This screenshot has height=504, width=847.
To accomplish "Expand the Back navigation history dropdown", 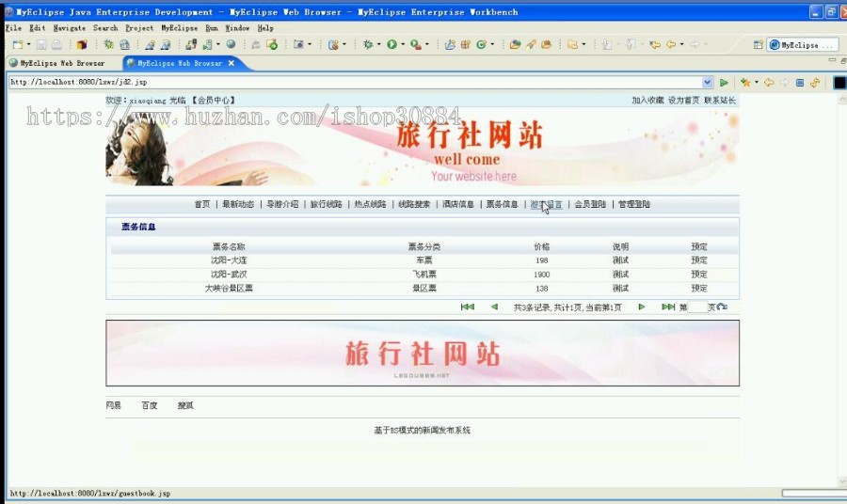I will tap(681, 44).
